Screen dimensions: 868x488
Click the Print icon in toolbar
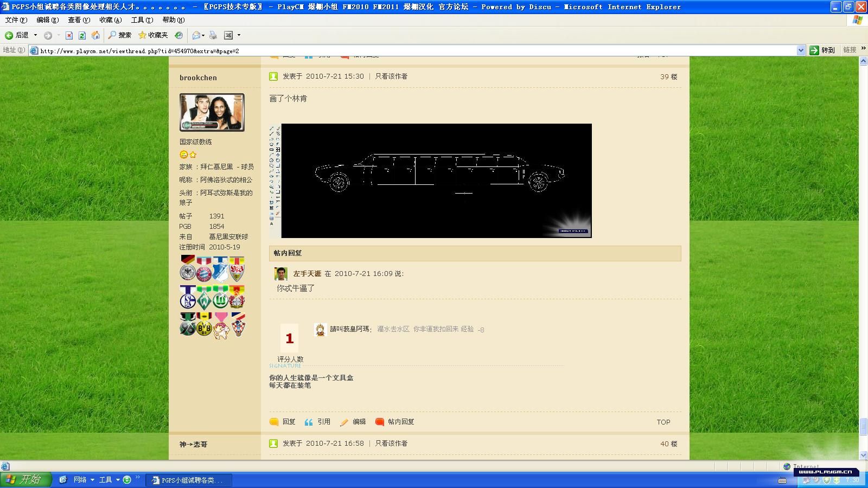(x=213, y=35)
